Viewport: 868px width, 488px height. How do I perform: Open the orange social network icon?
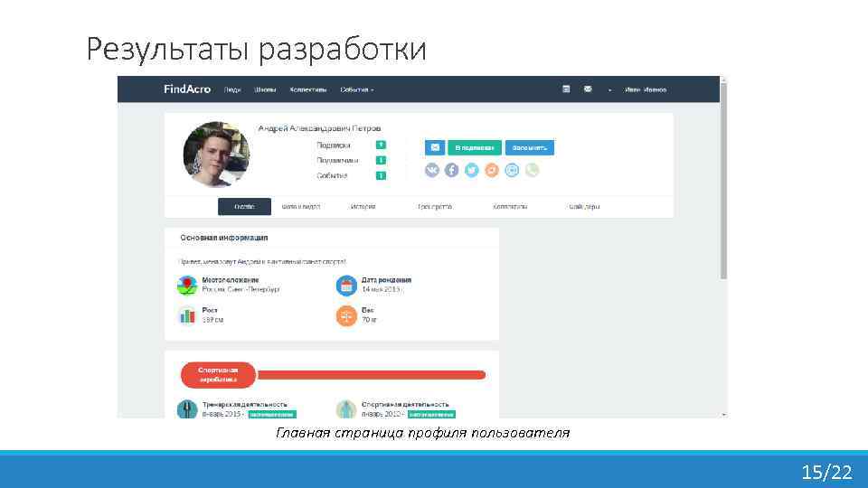[x=492, y=171]
